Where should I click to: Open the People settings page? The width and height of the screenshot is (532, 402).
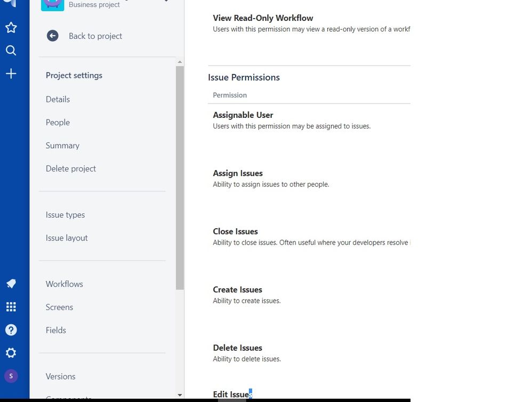(x=58, y=123)
